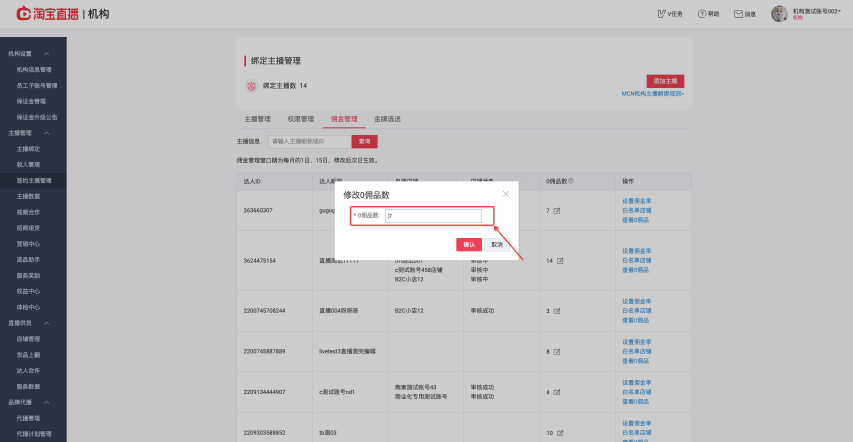Edit 0佣品数 value 10 via pencil icon

click(x=560, y=433)
